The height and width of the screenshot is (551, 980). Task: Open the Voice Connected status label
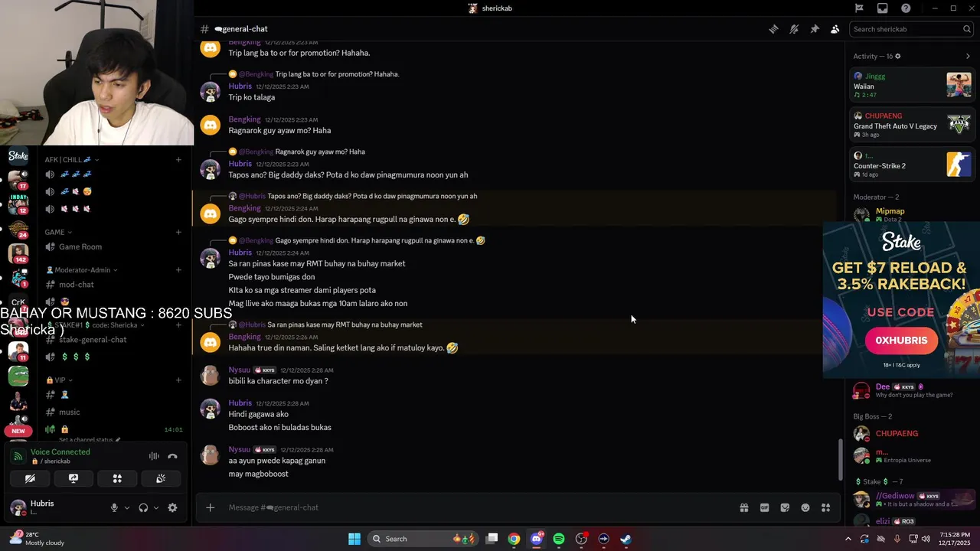click(60, 452)
